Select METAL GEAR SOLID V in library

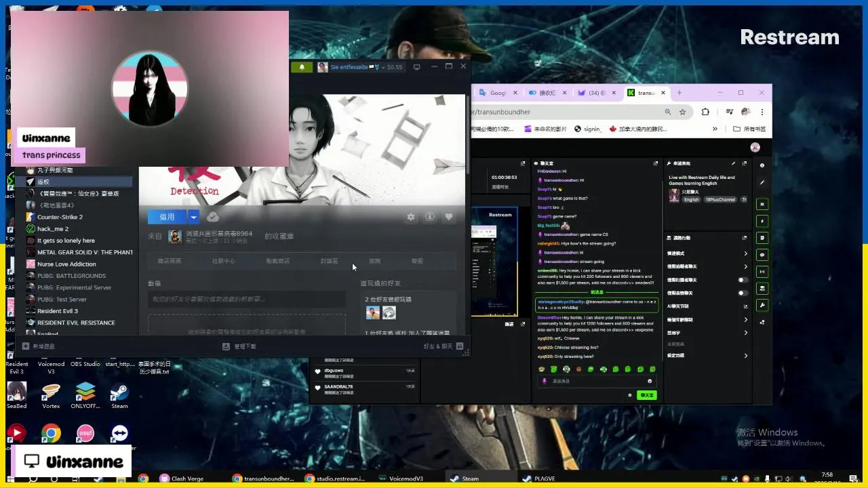(79, 252)
